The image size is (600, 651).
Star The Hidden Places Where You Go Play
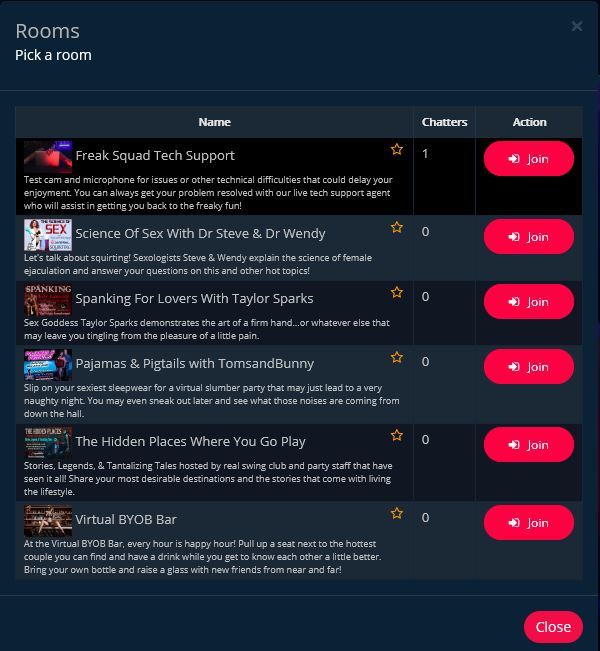tap(397, 435)
